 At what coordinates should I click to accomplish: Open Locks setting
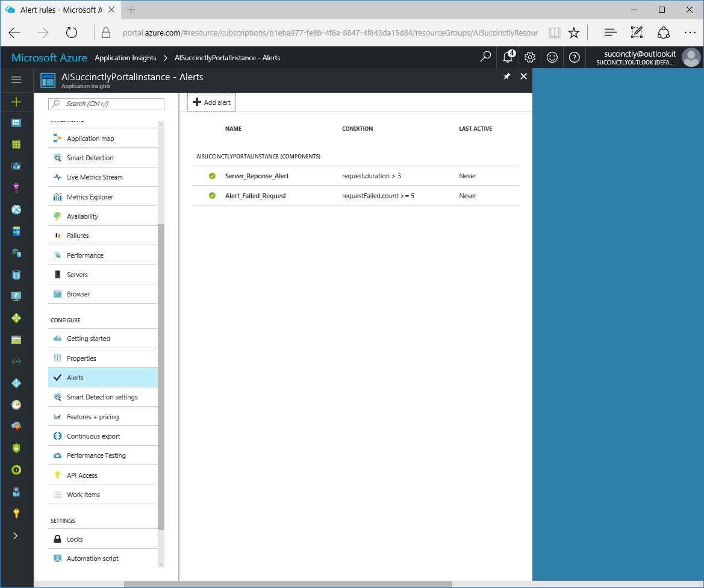103,539
